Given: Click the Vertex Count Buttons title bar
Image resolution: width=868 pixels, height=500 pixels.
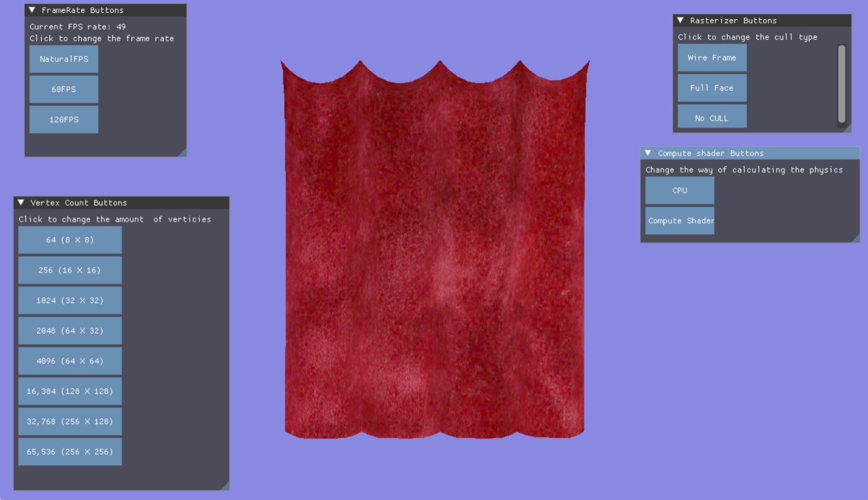Looking at the screenshot, I should 121,203.
